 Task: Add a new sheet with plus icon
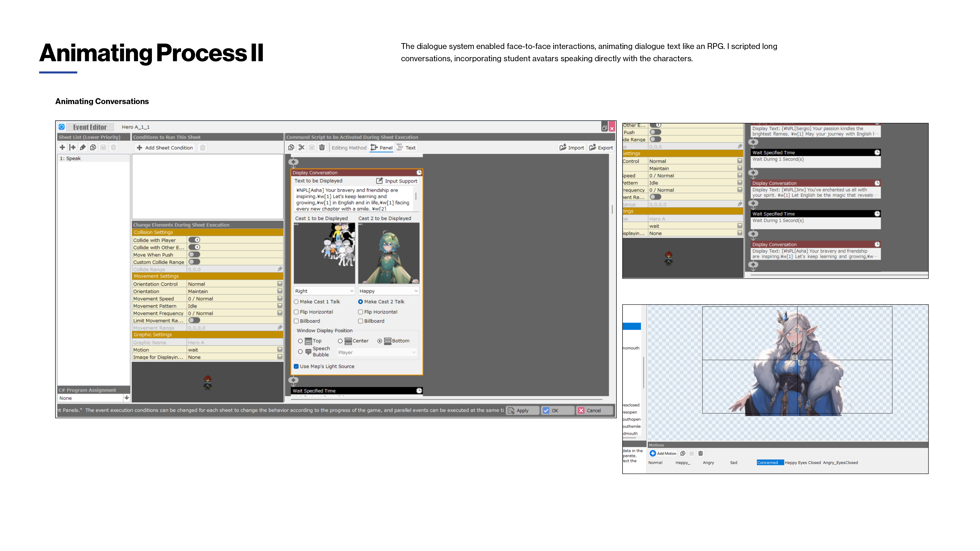pos(62,147)
